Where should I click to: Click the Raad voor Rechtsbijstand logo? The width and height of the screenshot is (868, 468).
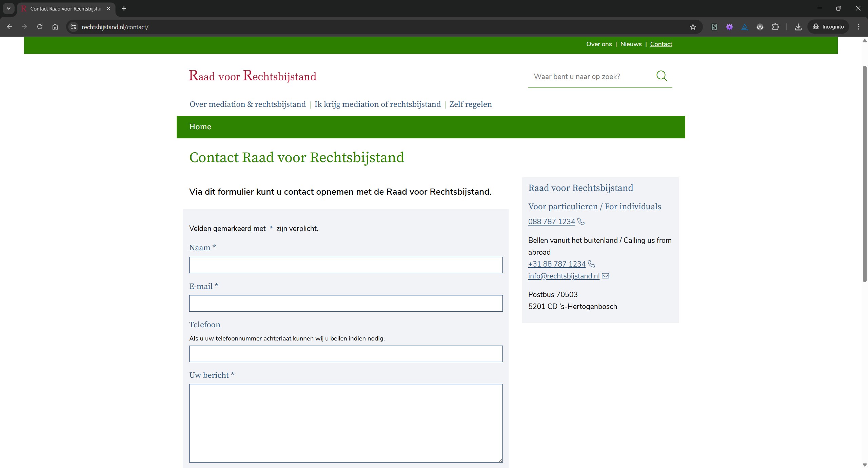[x=253, y=76]
